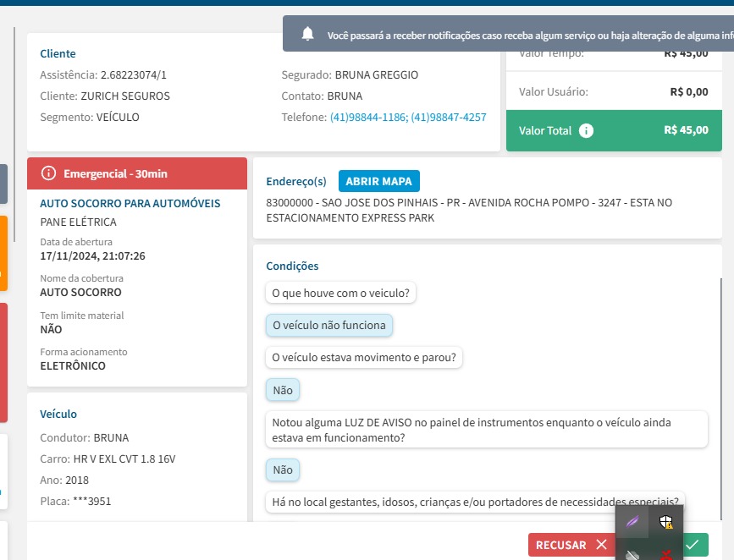Click the 'Não' answer below movimento question

[283, 390]
